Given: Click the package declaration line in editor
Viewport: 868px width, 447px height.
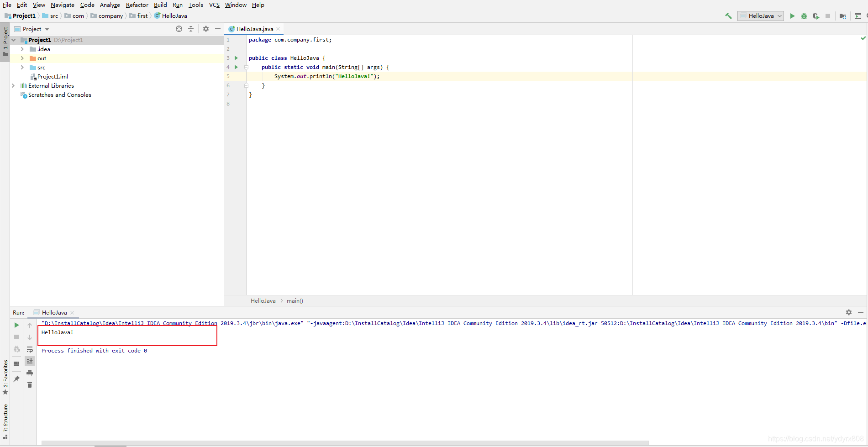Looking at the screenshot, I should [290, 40].
